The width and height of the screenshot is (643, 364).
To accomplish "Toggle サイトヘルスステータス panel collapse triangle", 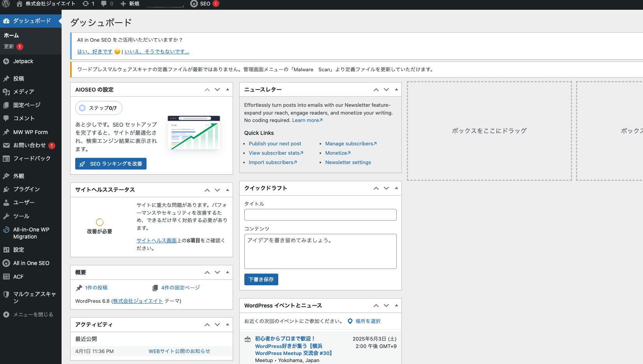I will click(228, 190).
